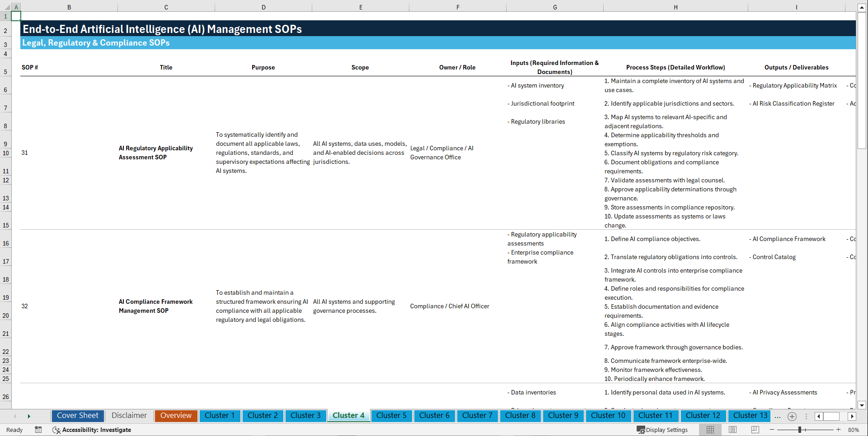Screen dimensions: 868x436
Task: Add a new worksheet with the plus button
Action: 792,416
